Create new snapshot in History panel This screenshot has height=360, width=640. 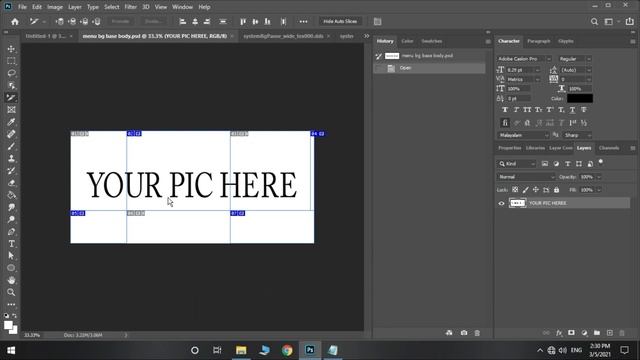464,333
